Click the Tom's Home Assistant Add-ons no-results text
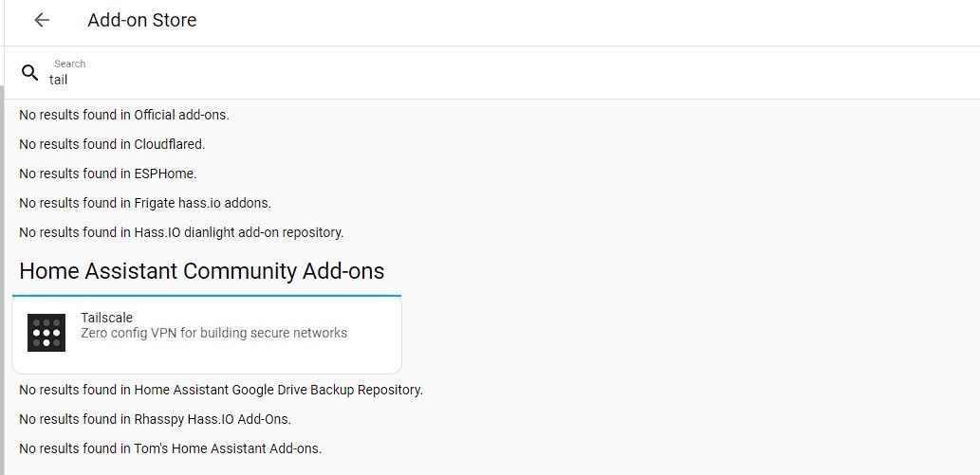Image resolution: width=980 pixels, height=475 pixels. click(171, 448)
